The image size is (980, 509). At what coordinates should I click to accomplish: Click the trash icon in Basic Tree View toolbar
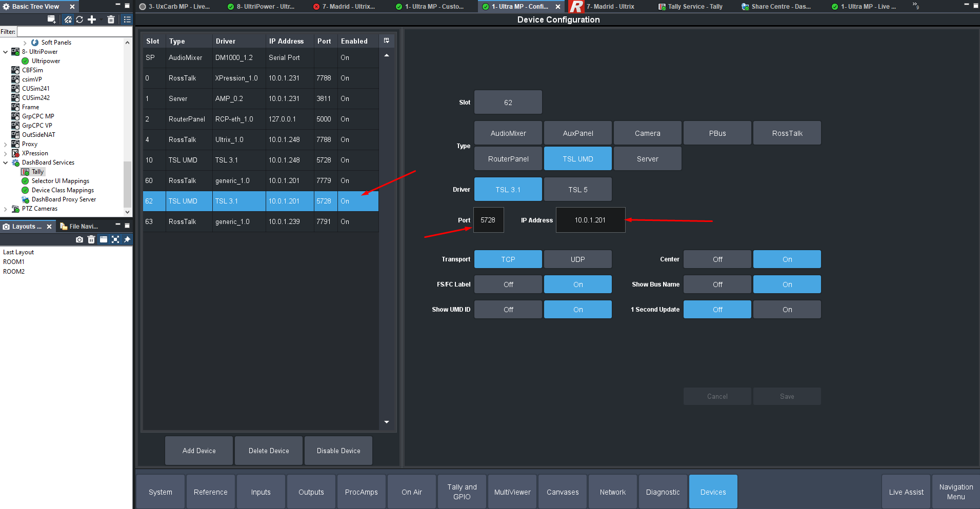[x=111, y=19]
